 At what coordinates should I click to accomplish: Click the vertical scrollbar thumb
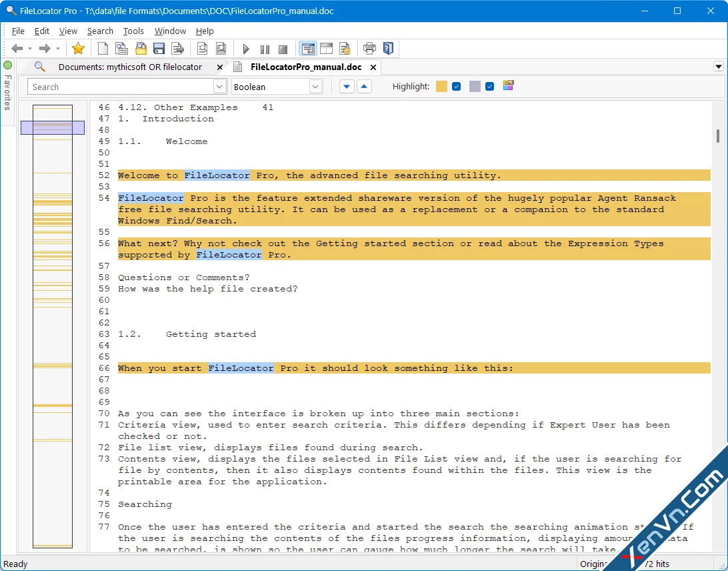click(x=718, y=136)
